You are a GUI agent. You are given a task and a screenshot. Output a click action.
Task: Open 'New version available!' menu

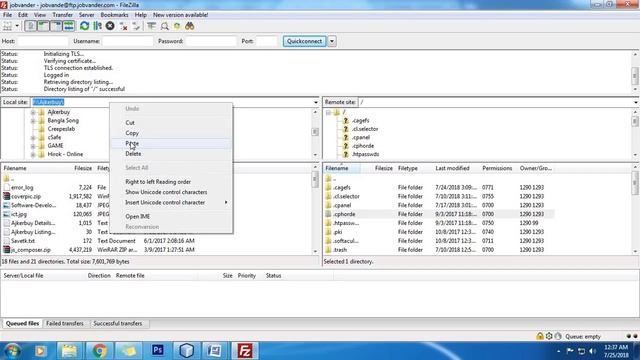[x=180, y=15]
